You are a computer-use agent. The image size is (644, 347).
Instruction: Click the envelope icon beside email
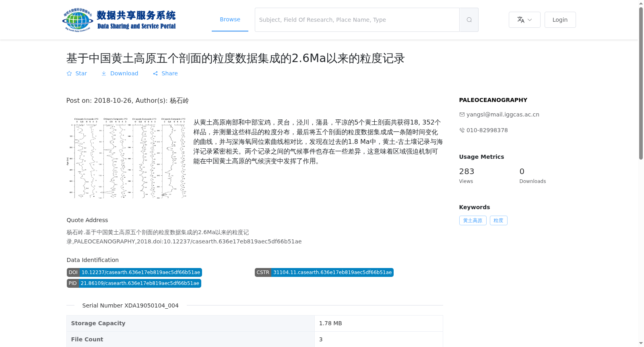462,114
